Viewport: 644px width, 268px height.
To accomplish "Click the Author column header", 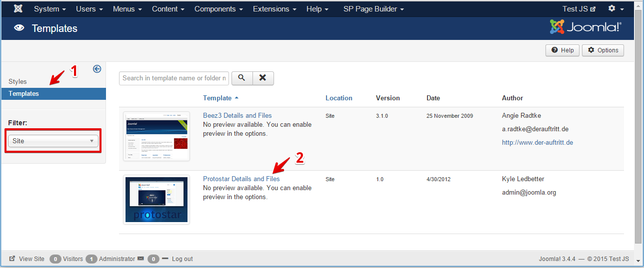I will tap(512, 98).
